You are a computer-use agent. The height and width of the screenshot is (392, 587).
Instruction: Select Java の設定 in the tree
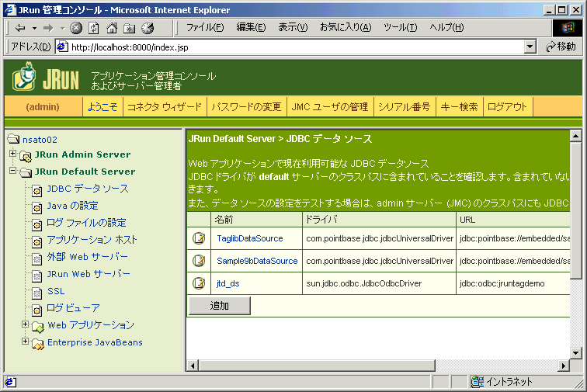click(73, 206)
